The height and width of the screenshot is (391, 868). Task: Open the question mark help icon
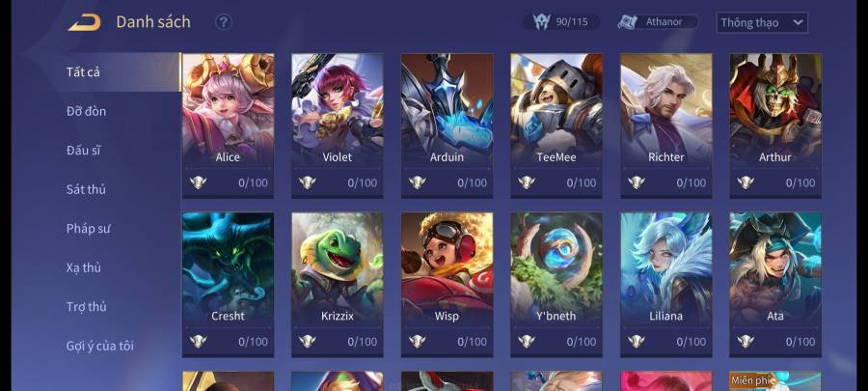[223, 22]
